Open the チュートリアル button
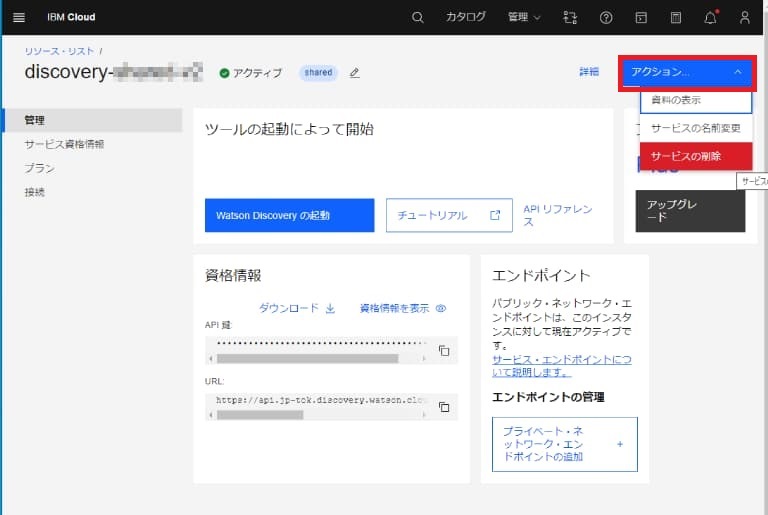Viewport: 768px width, 515px height. [x=449, y=215]
